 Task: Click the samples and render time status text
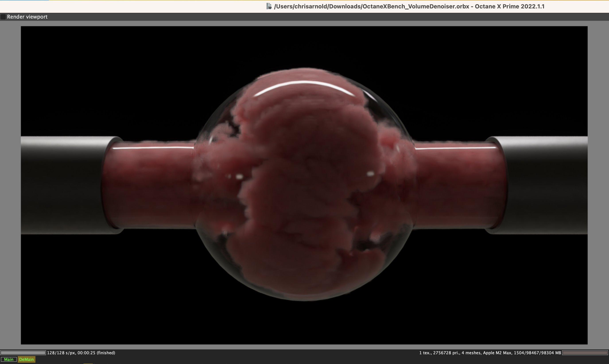click(81, 353)
